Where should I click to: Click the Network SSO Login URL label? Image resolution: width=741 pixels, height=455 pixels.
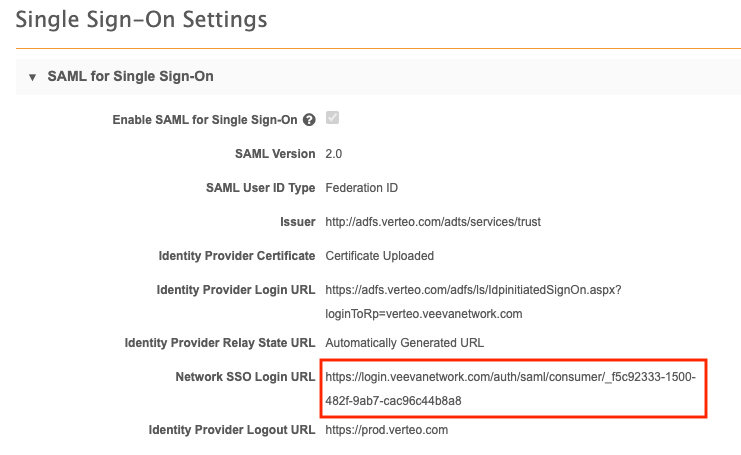pyautogui.click(x=245, y=377)
